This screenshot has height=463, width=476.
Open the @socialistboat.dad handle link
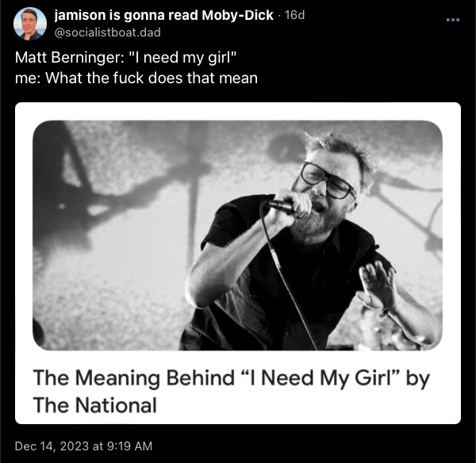point(107,33)
